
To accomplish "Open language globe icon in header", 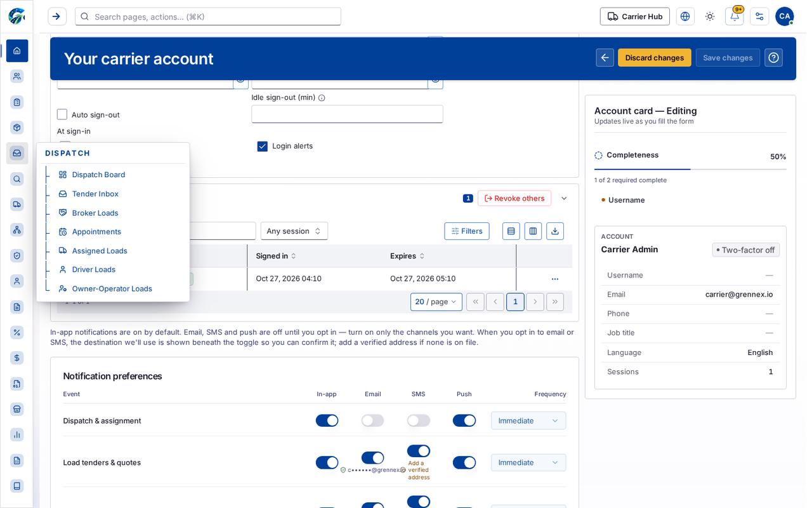I will [x=685, y=17].
